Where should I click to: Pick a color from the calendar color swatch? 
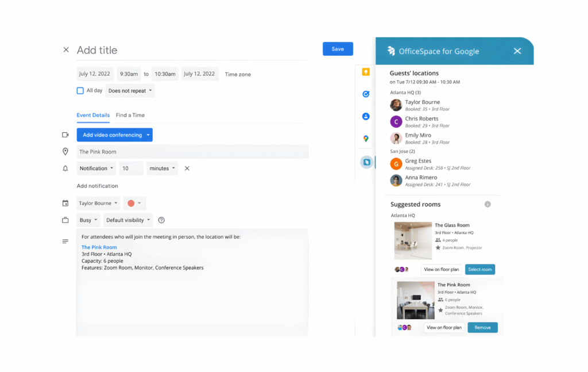pyautogui.click(x=131, y=203)
